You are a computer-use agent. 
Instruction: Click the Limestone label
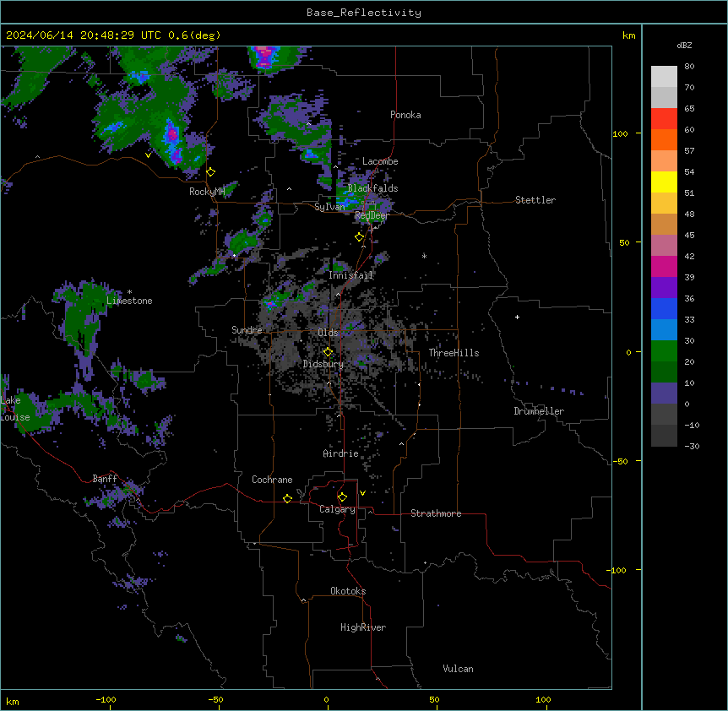click(129, 301)
